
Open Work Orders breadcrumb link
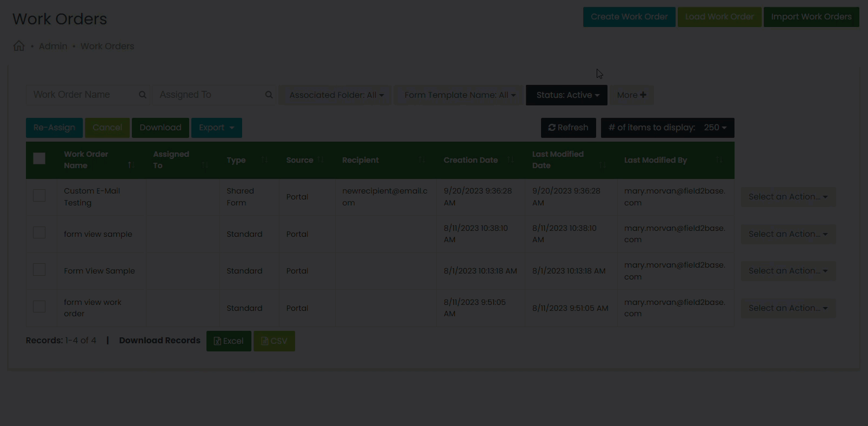coord(107,46)
